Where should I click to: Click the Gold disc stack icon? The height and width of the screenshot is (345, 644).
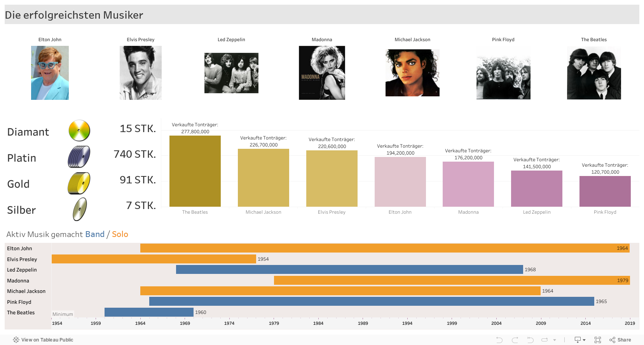[x=79, y=183]
